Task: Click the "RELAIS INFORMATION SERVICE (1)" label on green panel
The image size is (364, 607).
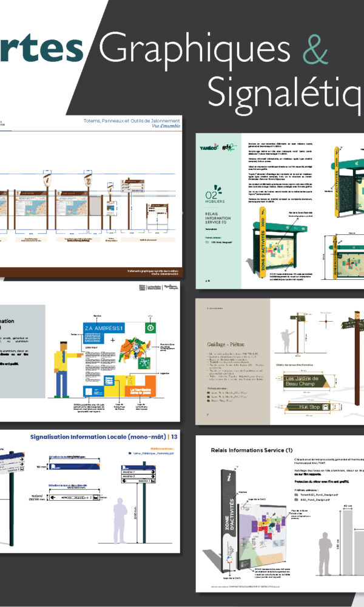Action: coord(218,218)
